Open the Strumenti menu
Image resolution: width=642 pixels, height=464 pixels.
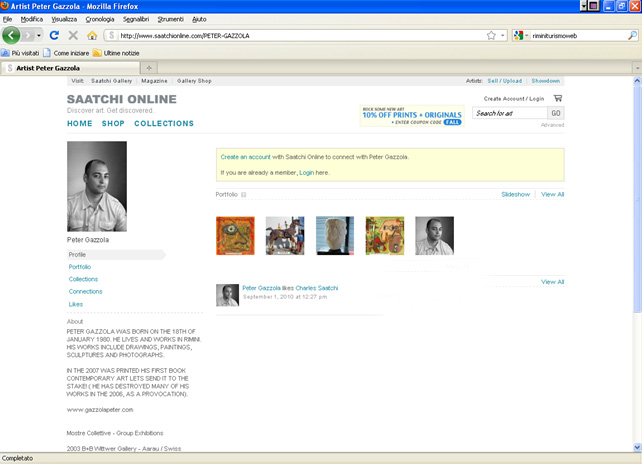coord(171,19)
